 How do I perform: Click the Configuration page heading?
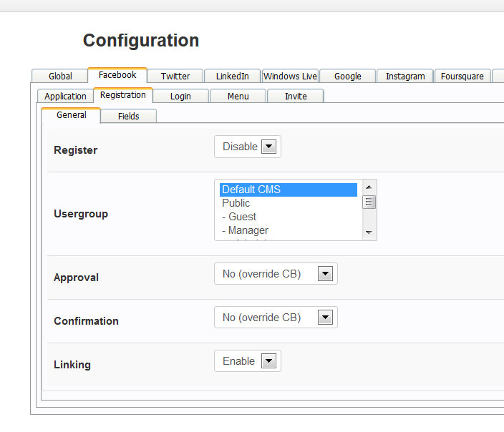pos(141,41)
